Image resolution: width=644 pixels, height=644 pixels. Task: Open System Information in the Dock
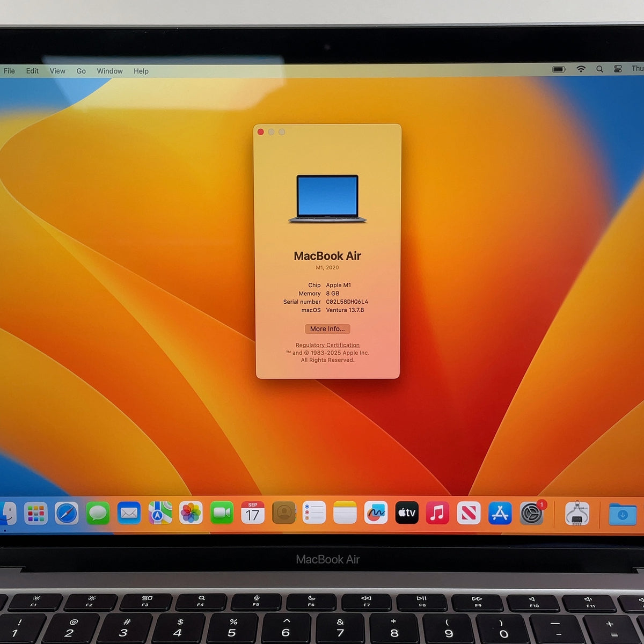click(577, 513)
